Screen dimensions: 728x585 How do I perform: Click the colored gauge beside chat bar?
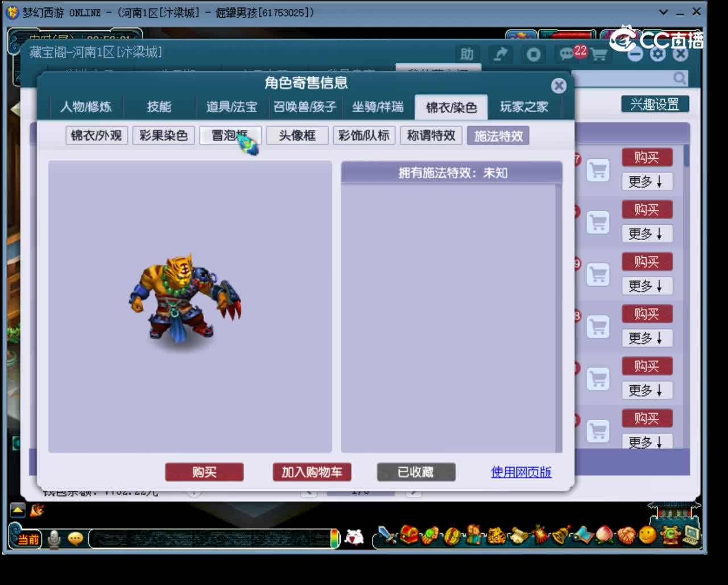[x=335, y=538]
